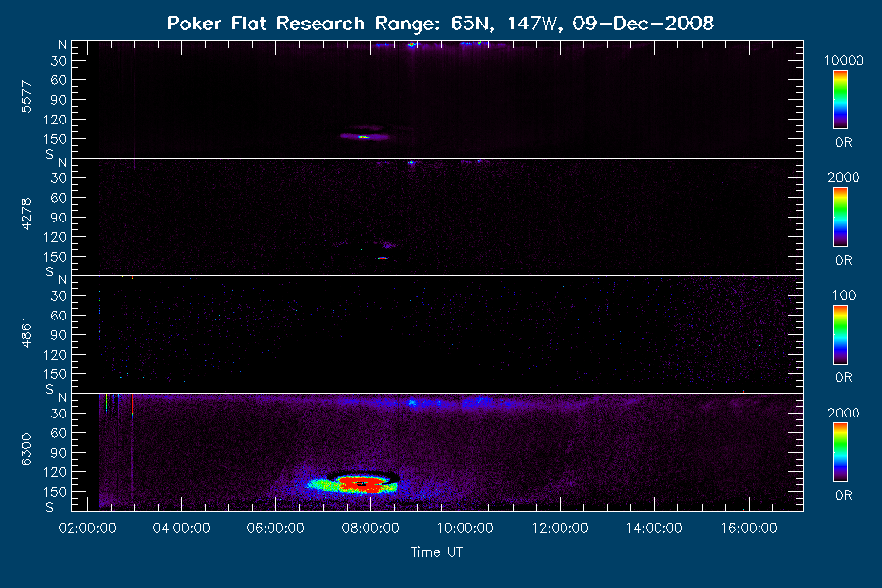The height and width of the screenshot is (588, 882).
Task: Click the small bright spot near 150 in 4278 panel
Action: coord(382,258)
